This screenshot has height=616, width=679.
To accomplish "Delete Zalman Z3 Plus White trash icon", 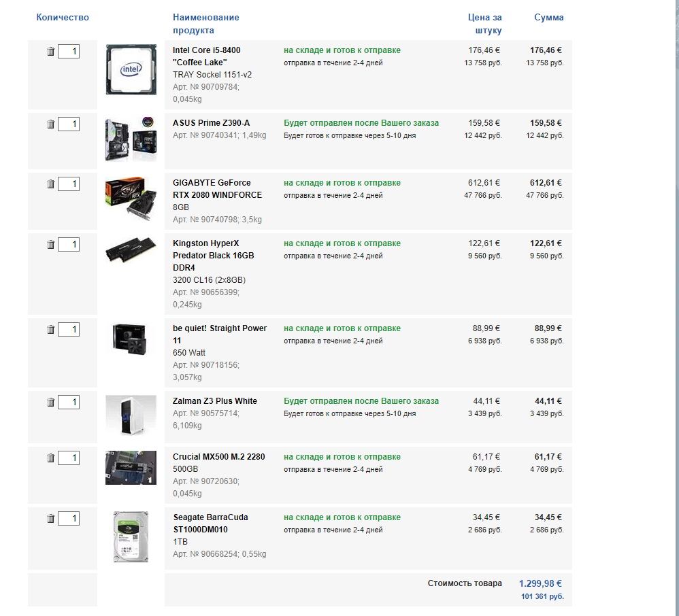I will [x=50, y=402].
